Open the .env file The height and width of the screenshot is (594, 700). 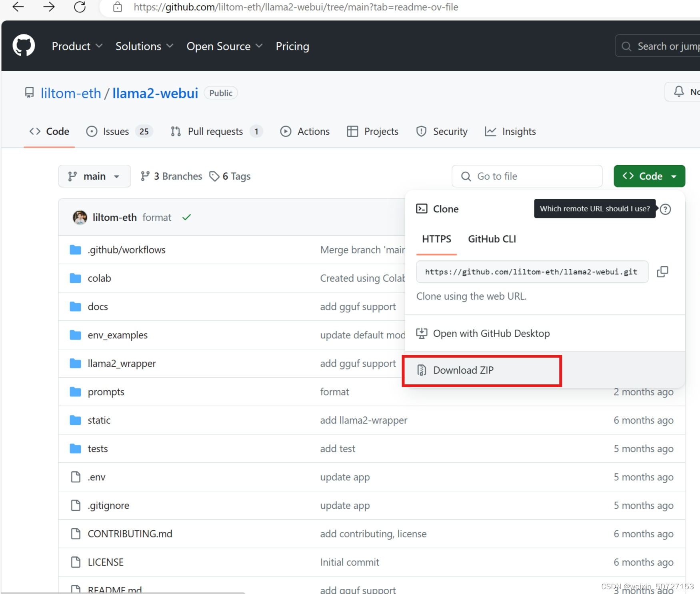tap(96, 477)
